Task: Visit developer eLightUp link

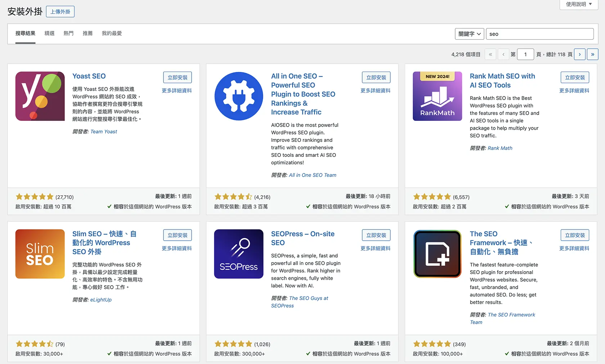Action: pyautogui.click(x=101, y=300)
